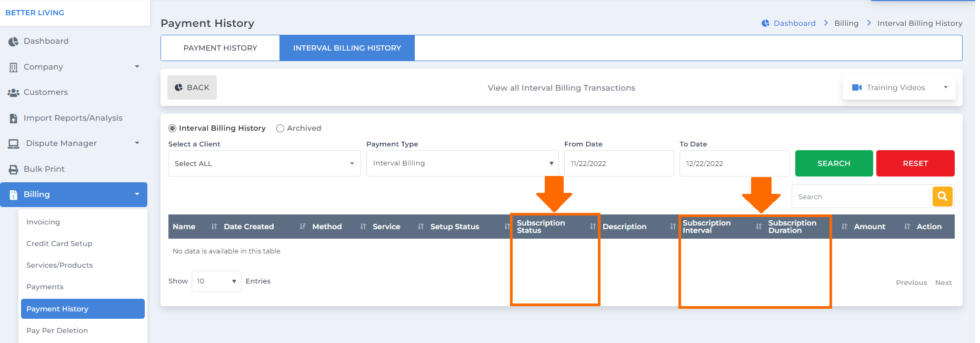Sort by Method column sort icon
Image resolution: width=980 pixels, height=343 pixels.
point(363,227)
